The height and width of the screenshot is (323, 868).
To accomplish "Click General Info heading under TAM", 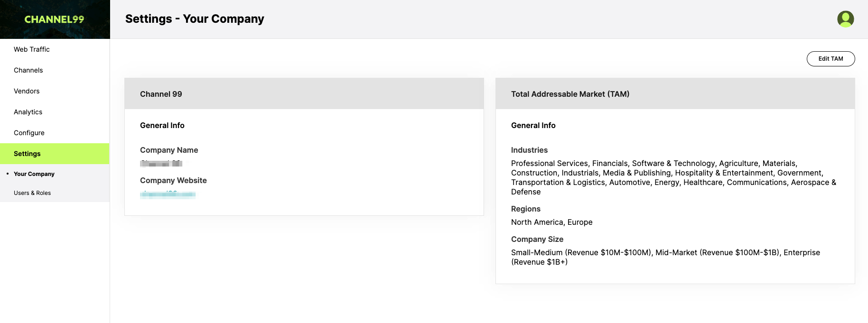I will point(533,125).
